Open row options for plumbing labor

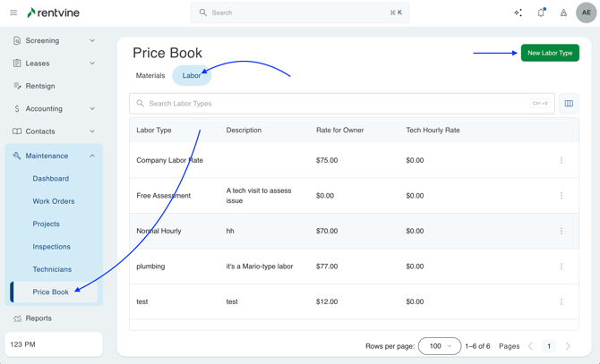pos(561,267)
